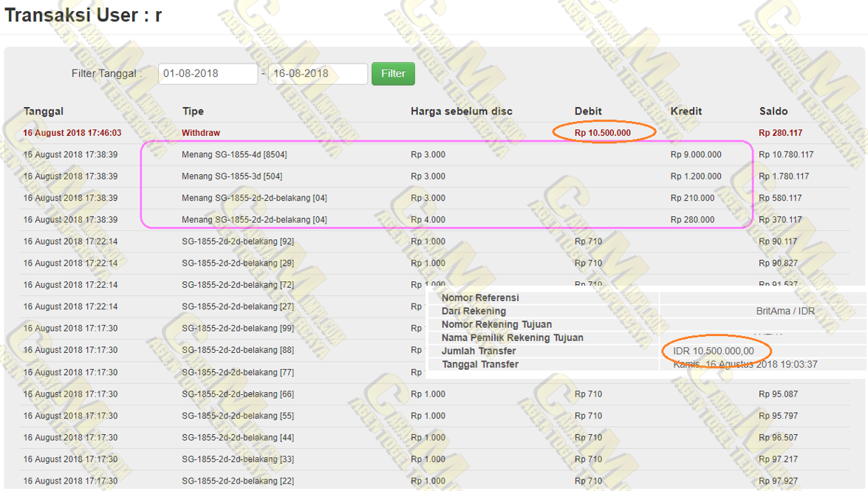868x491 pixels.
Task: Click the Rp 1.200.000 credit value
Action: [696, 176]
